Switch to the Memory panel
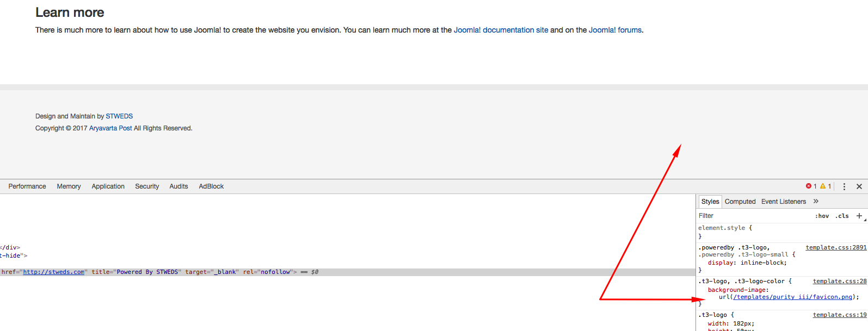The image size is (868, 331). coord(69,186)
